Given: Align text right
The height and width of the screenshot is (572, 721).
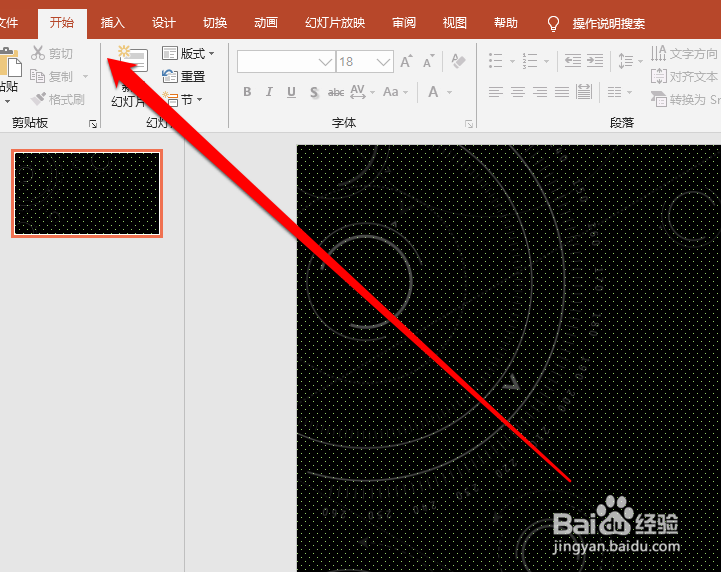Looking at the screenshot, I should tap(539, 92).
